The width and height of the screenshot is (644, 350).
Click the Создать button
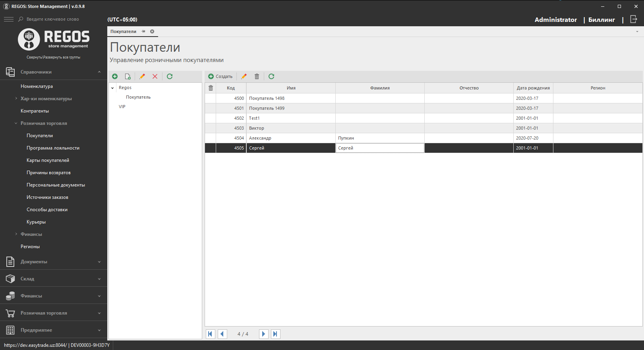[220, 76]
